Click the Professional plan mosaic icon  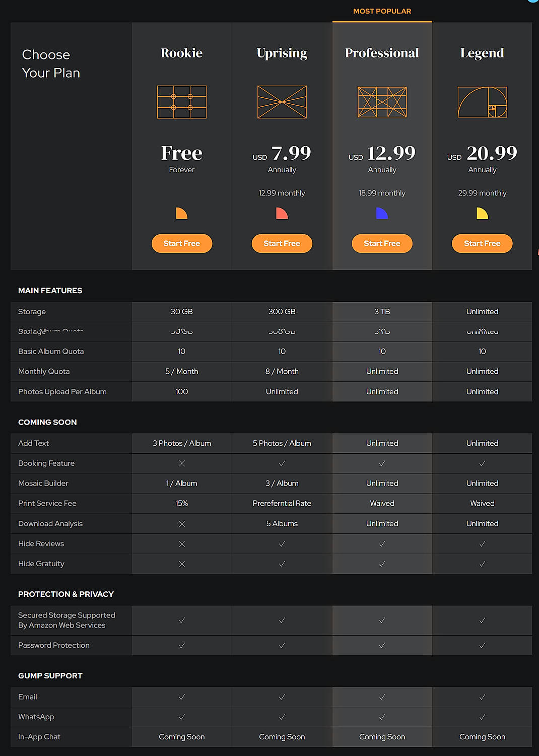pos(382,102)
